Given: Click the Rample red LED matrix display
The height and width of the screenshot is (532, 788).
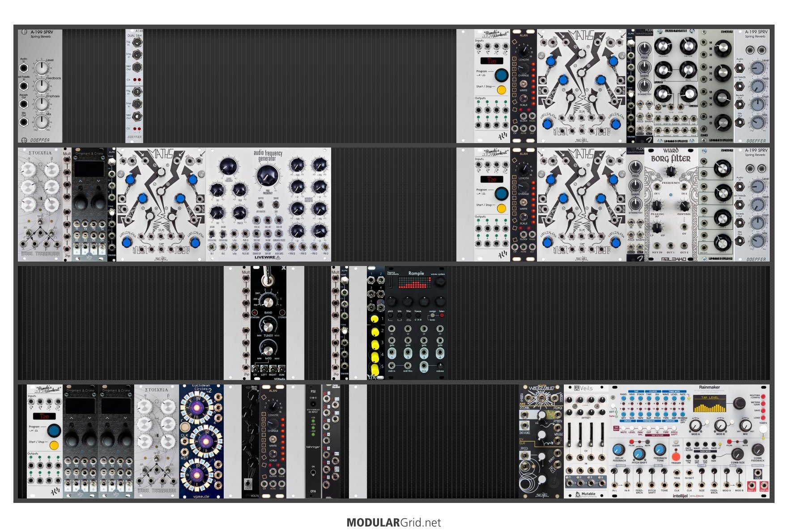Looking at the screenshot, I should (414, 283).
